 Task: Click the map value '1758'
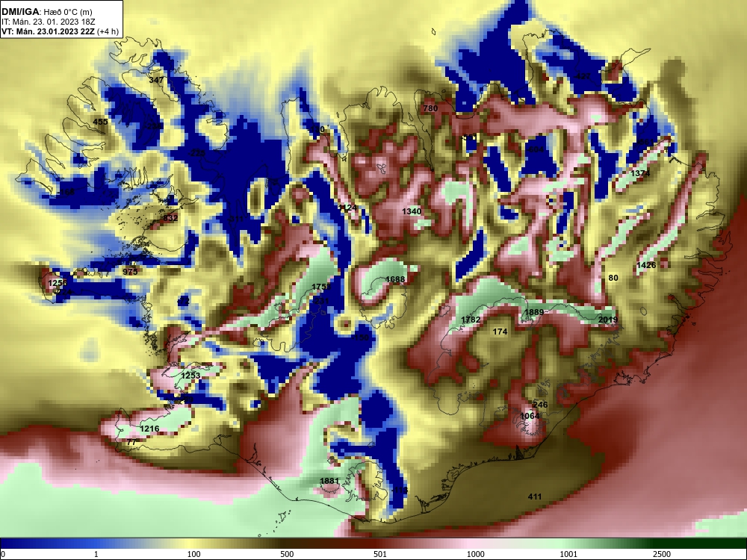coord(321,287)
